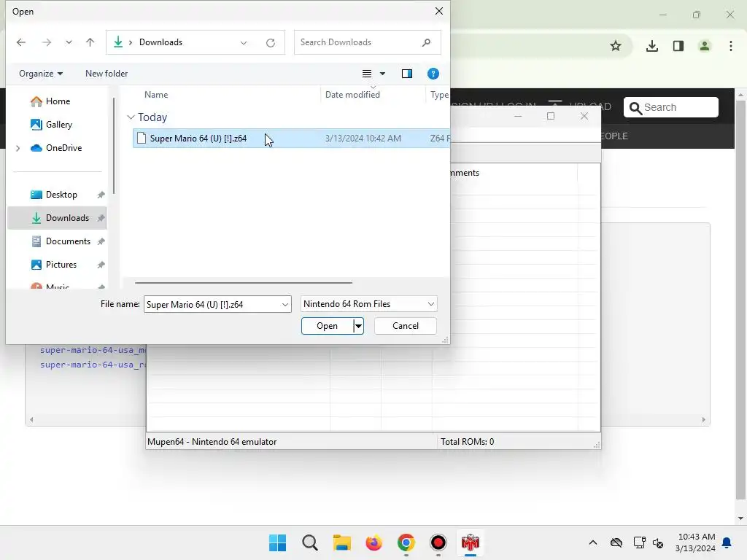747x560 pixels.
Task: Click the Open button
Action: coord(328,326)
